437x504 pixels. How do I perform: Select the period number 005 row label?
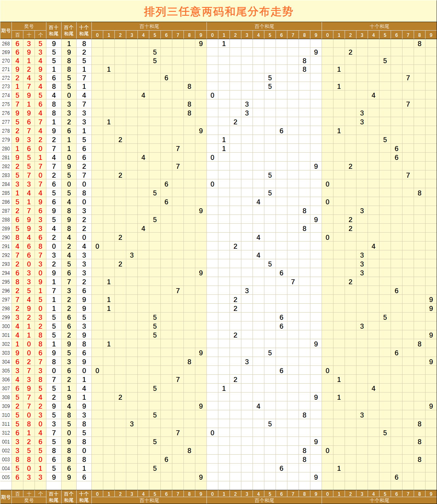click(6, 477)
